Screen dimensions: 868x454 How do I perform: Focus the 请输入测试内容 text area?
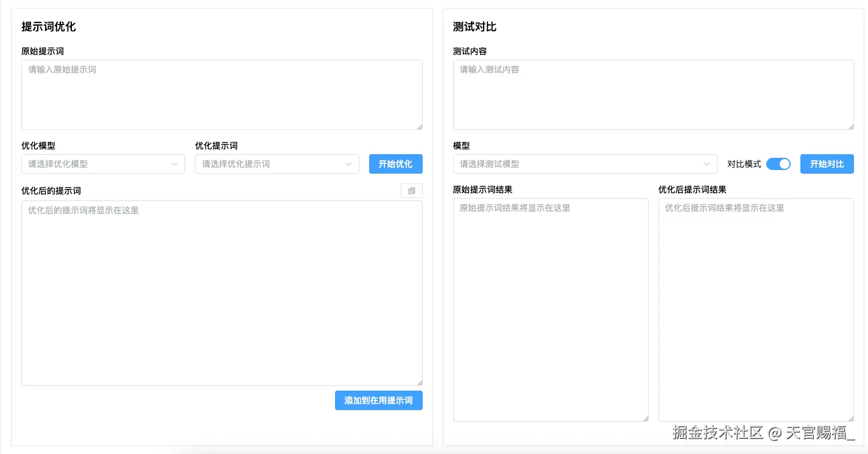(654, 94)
